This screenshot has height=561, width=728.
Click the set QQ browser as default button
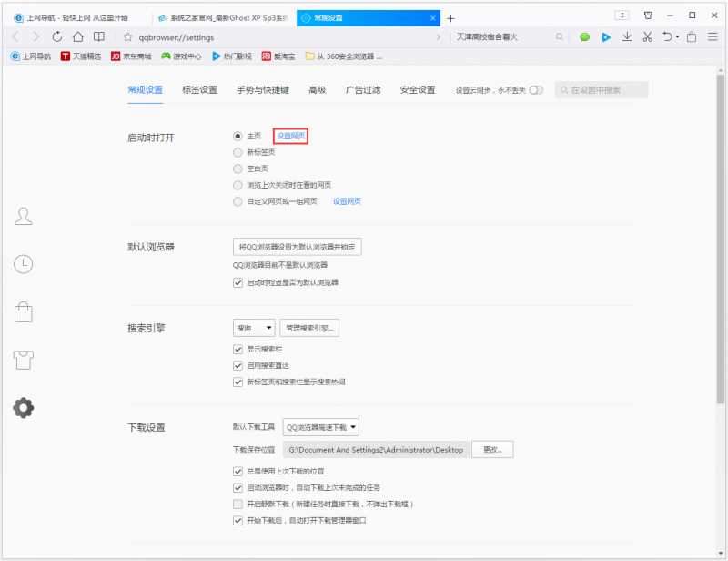297,246
